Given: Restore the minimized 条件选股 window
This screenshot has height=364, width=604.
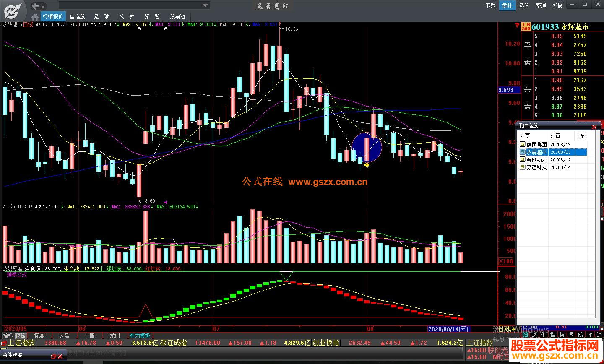Looking at the screenshot, I should (x=53, y=356).
